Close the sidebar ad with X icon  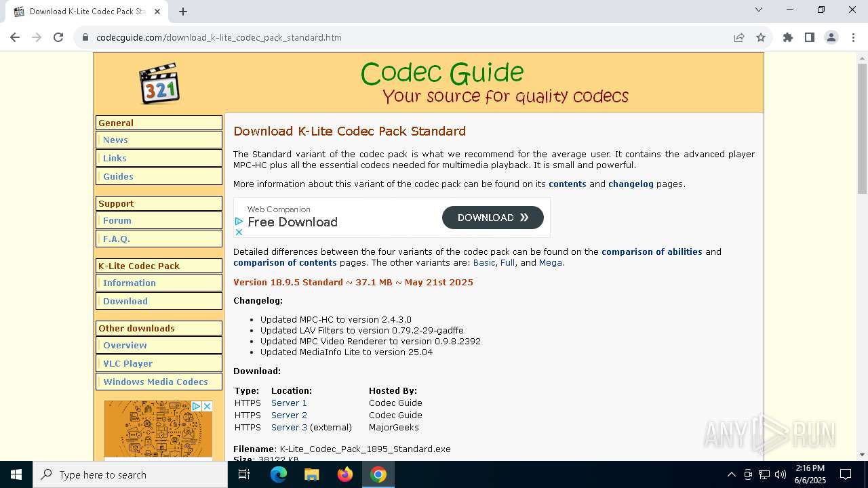click(x=208, y=406)
